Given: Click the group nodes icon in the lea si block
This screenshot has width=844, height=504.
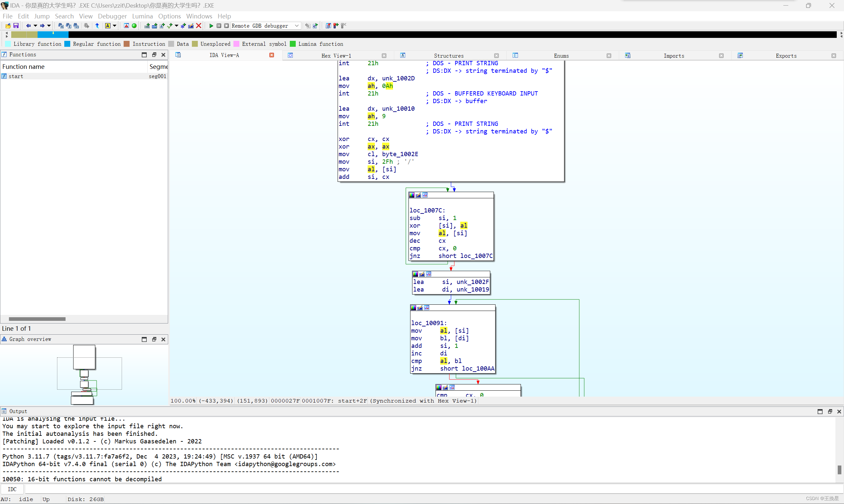Looking at the screenshot, I should point(429,274).
